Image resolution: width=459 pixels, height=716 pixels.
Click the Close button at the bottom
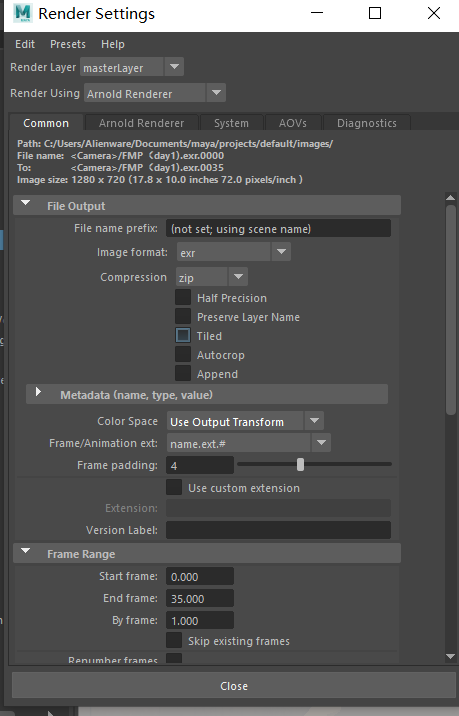234,685
